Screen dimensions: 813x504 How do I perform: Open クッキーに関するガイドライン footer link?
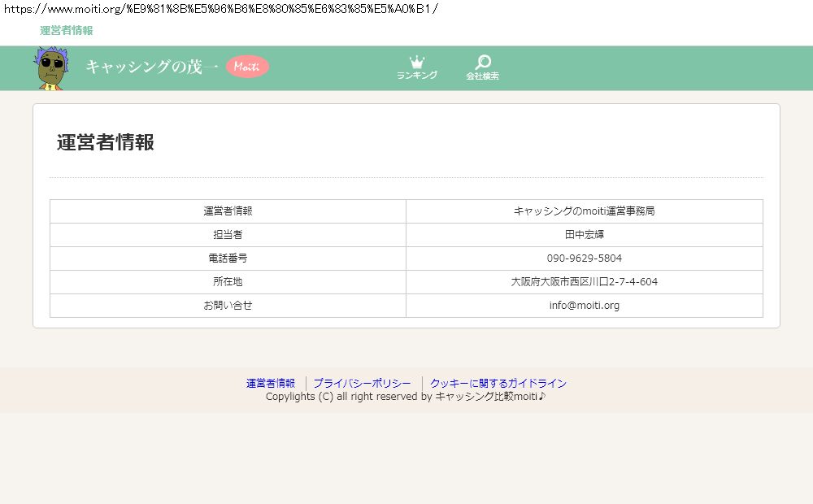[x=498, y=384]
